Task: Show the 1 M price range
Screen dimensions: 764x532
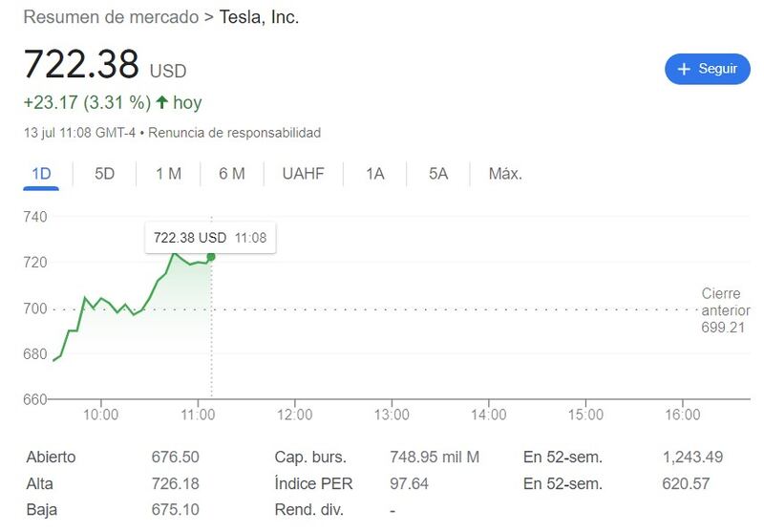Action: click(x=168, y=174)
